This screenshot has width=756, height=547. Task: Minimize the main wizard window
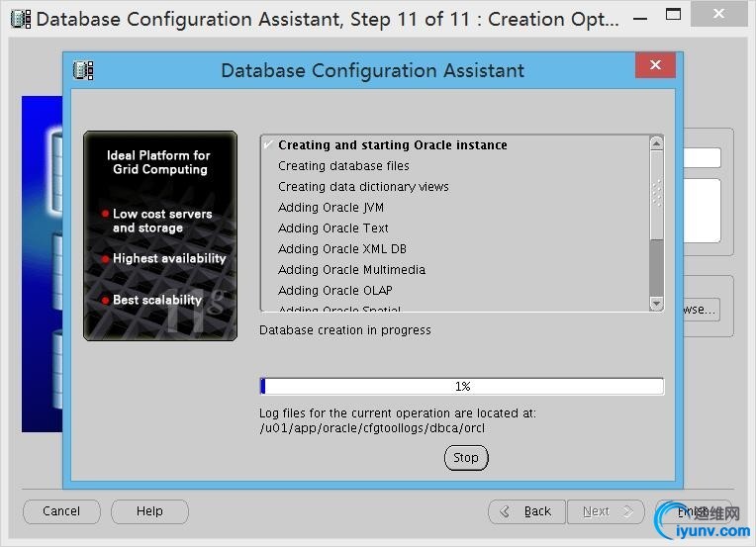(640, 19)
